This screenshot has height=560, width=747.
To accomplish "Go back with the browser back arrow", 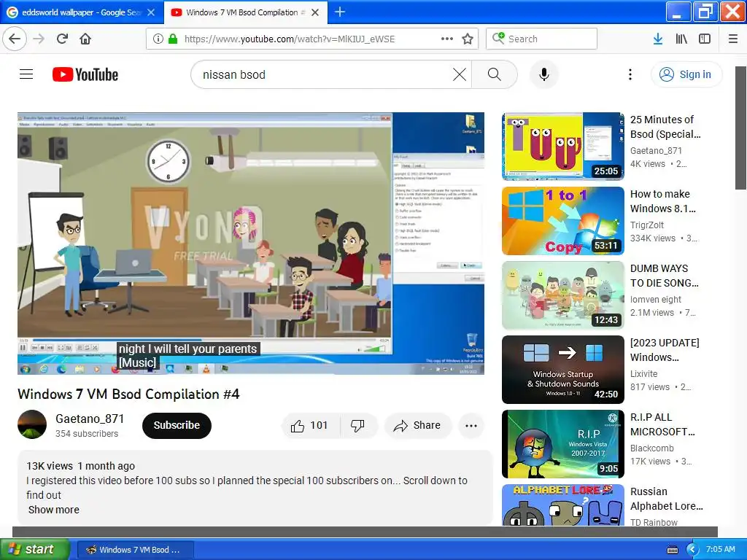I will click(15, 39).
